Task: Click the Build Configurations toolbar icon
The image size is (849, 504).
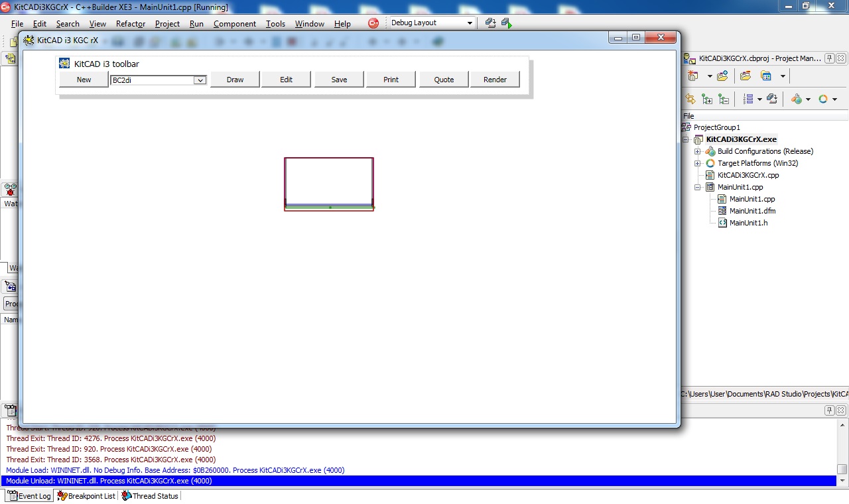Action: click(797, 99)
